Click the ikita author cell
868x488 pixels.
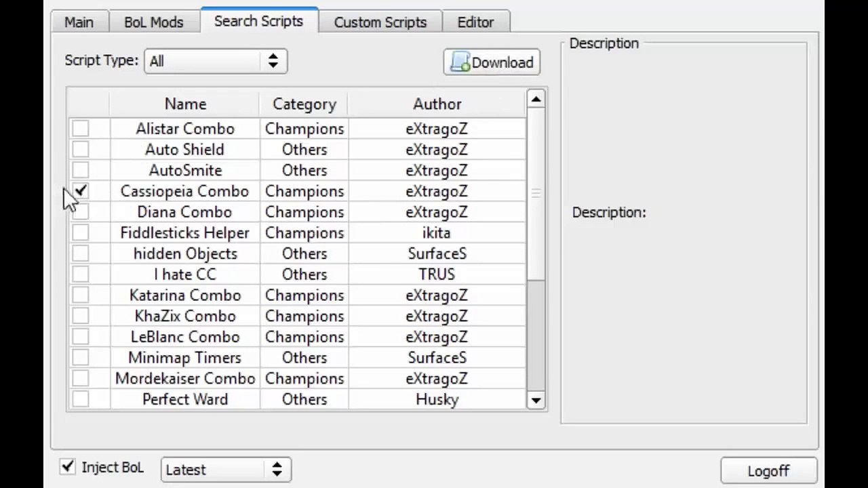point(436,232)
